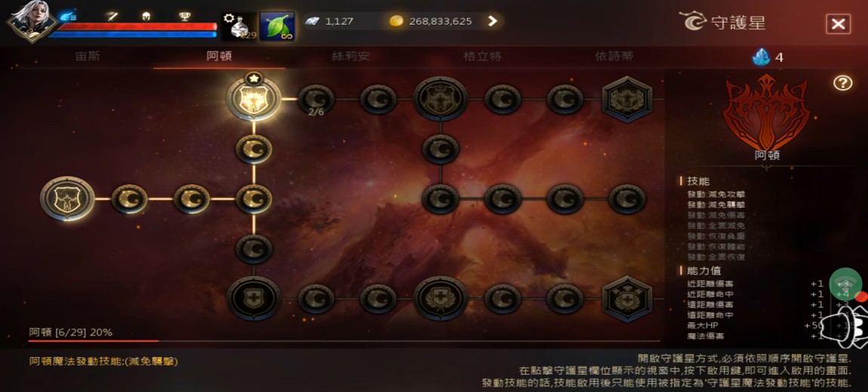
Task: Open the 依詩蒂 tab
Action: click(614, 56)
